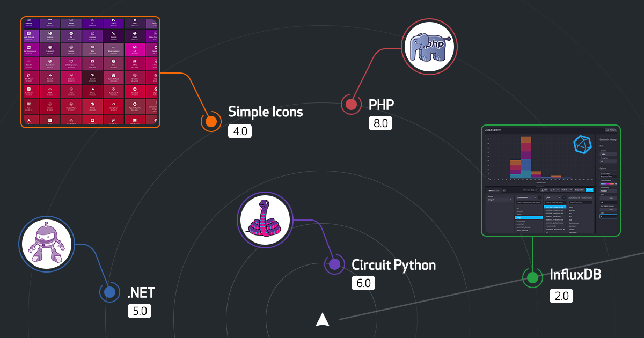The width and height of the screenshot is (644, 338).
Task: Open the Histogram visualization menu at top right
Action: click(611, 129)
